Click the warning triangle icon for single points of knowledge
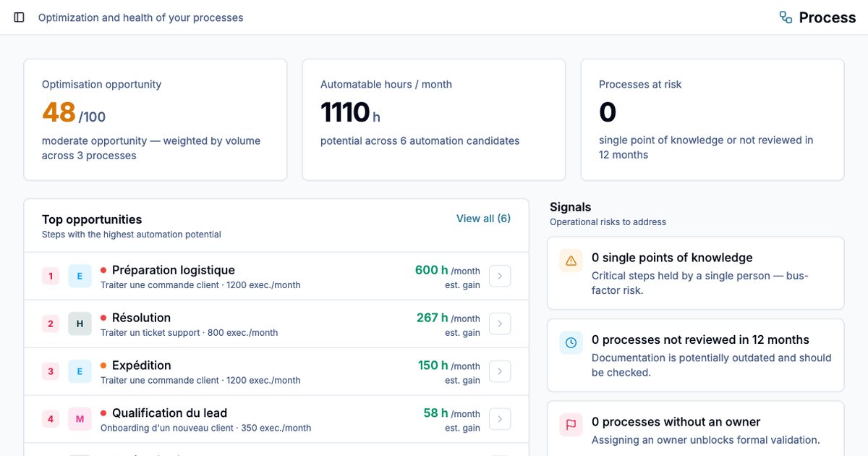Image resolution: width=868 pixels, height=456 pixels. tap(571, 261)
